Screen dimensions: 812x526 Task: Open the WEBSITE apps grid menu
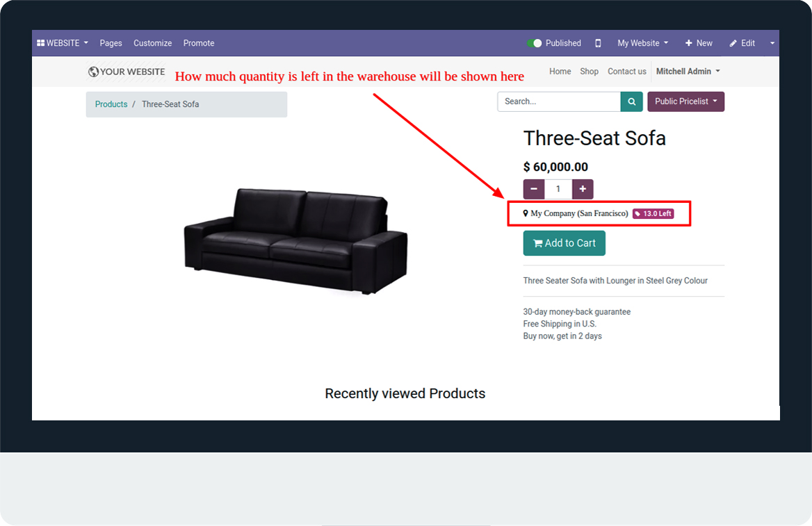[63, 43]
